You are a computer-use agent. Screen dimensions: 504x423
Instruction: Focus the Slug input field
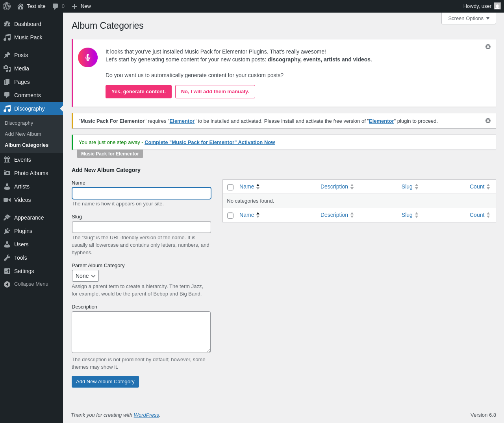tap(142, 227)
